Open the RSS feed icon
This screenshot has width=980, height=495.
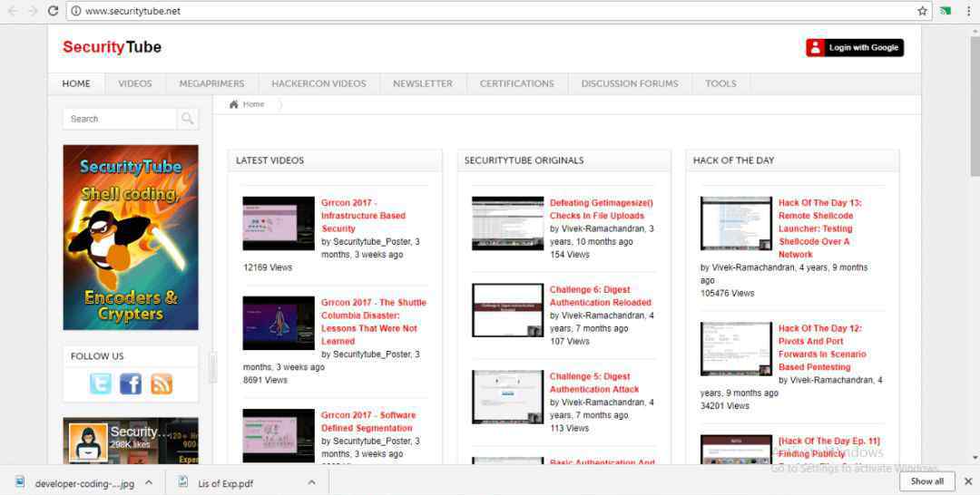pos(162,384)
